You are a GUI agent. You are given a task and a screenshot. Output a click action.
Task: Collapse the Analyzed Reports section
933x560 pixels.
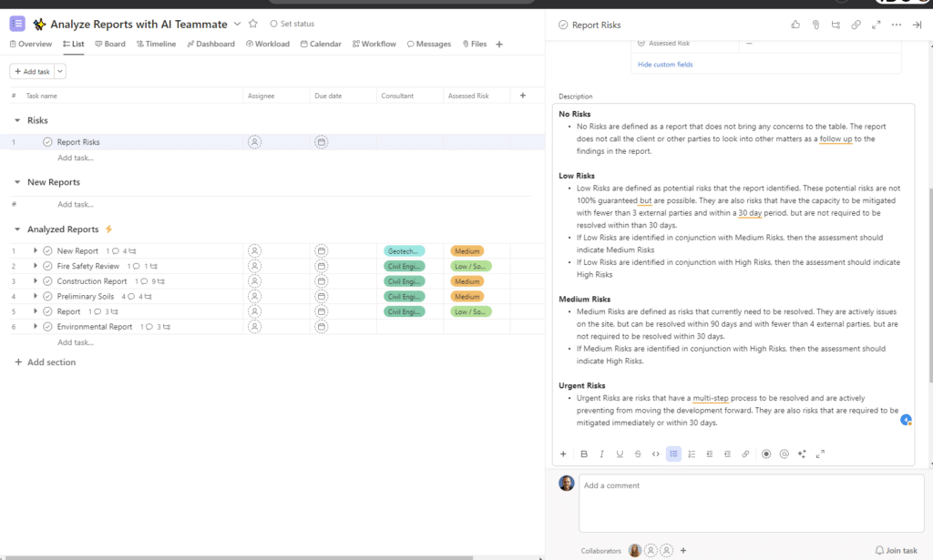[17, 229]
